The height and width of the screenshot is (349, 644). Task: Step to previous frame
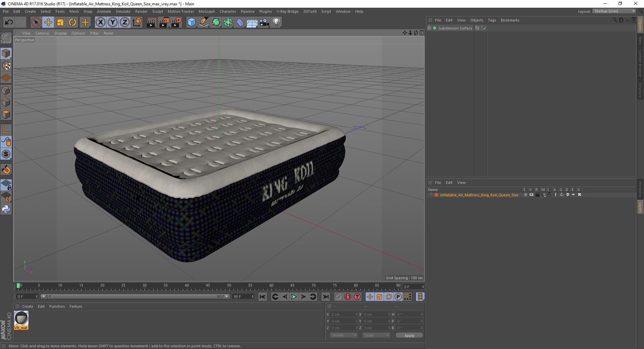(x=284, y=297)
